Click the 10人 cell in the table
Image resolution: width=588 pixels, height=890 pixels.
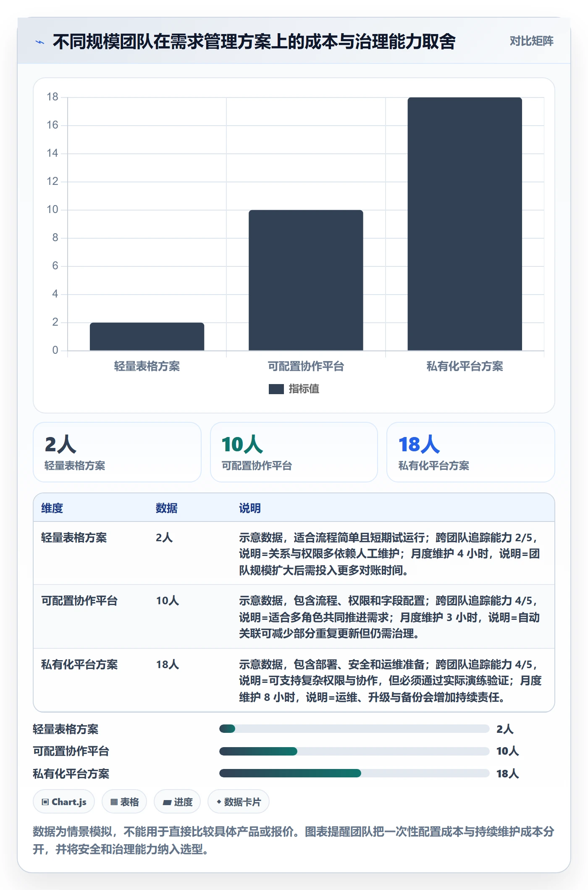tap(167, 601)
